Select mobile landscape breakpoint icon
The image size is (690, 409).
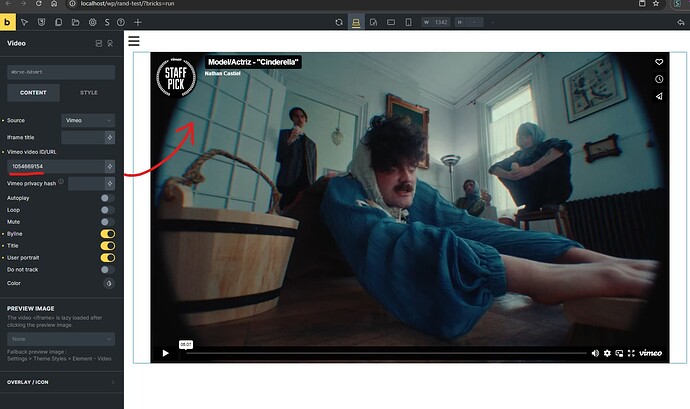[391, 22]
